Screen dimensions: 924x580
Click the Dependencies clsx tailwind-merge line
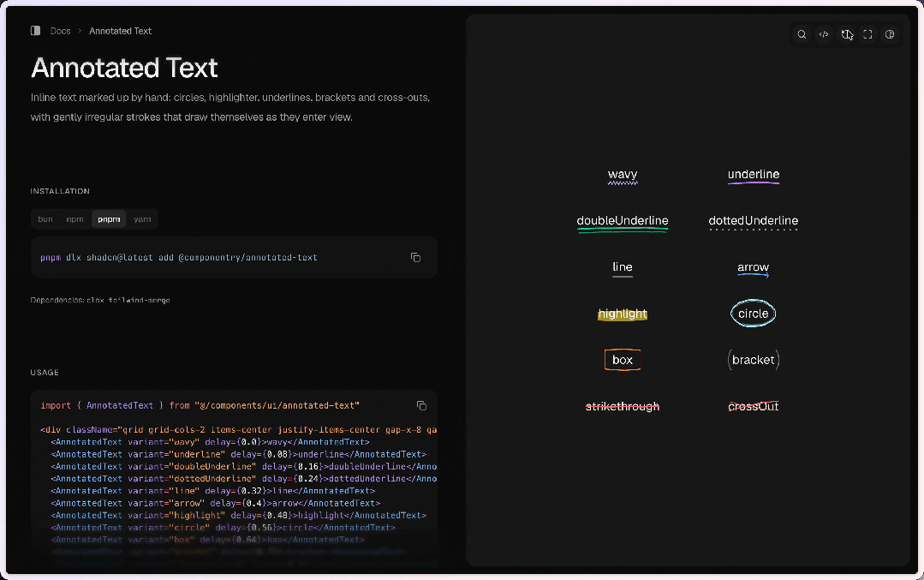[x=100, y=300]
